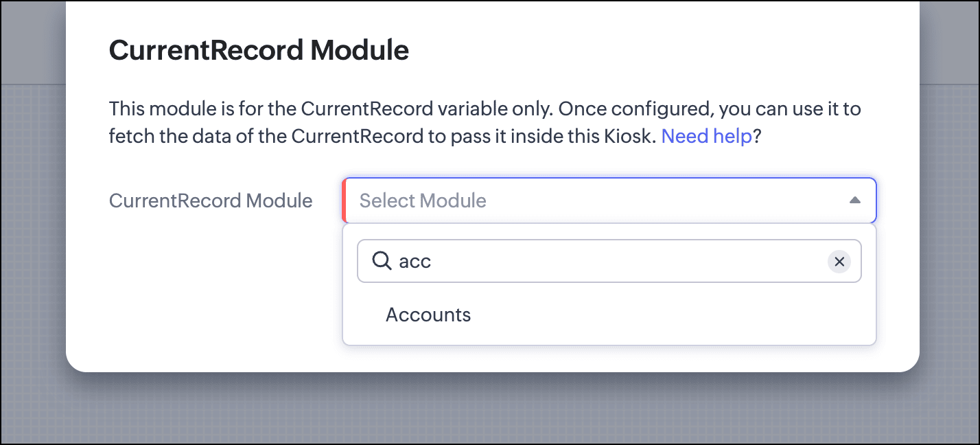980x445 pixels.
Task: Focus the search field containing acc
Action: tap(609, 261)
